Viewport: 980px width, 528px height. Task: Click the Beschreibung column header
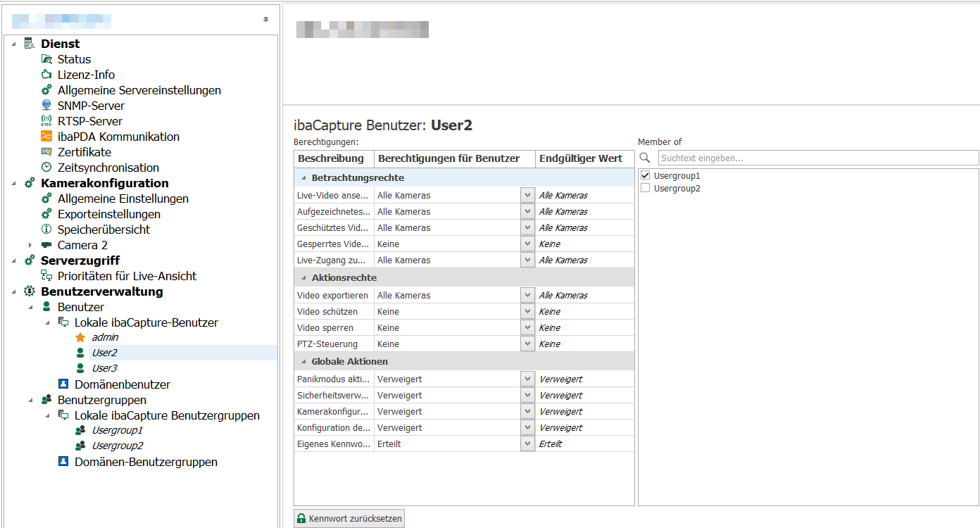(334, 158)
